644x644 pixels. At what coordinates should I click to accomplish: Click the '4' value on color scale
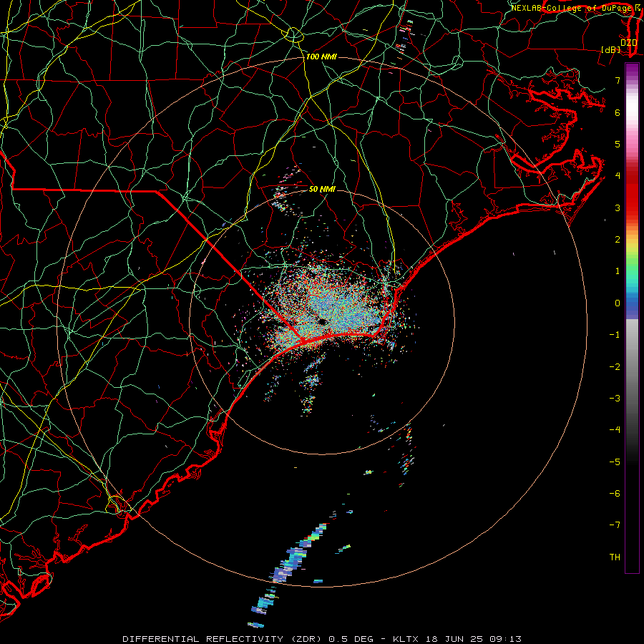pos(618,176)
